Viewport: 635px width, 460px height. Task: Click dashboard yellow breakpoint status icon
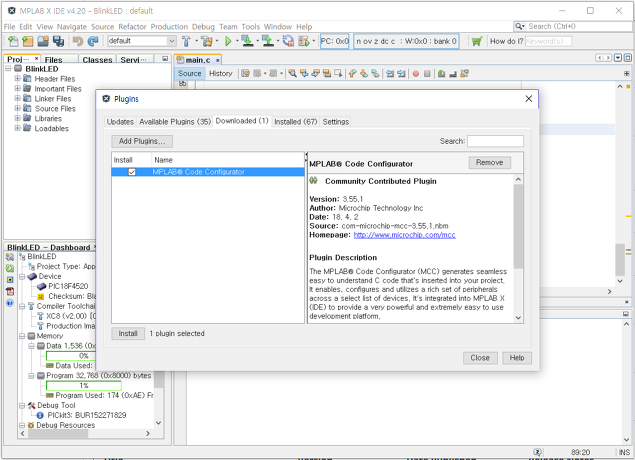click(10, 279)
